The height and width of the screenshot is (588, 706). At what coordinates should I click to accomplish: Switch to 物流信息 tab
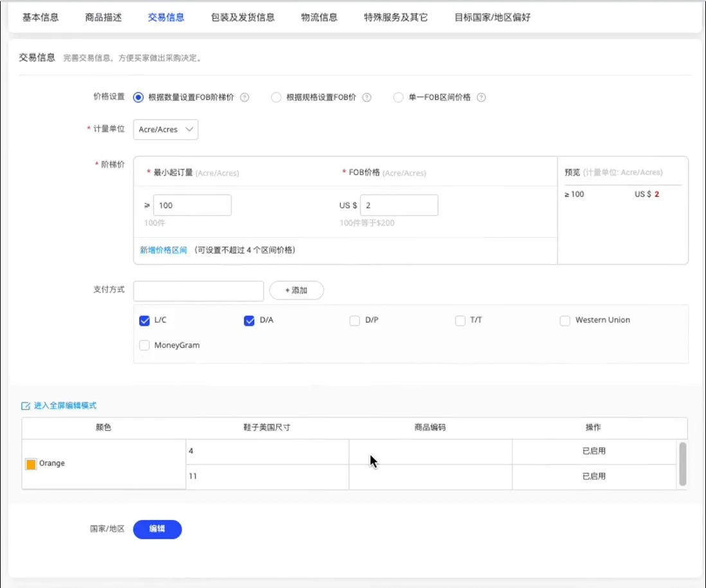click(x=319, y=17)
